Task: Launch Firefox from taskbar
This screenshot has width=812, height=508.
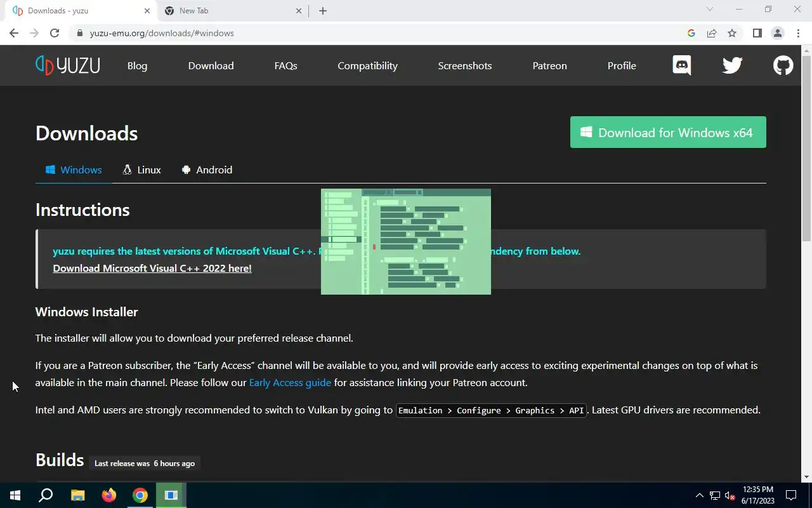Action: (109, 495)
